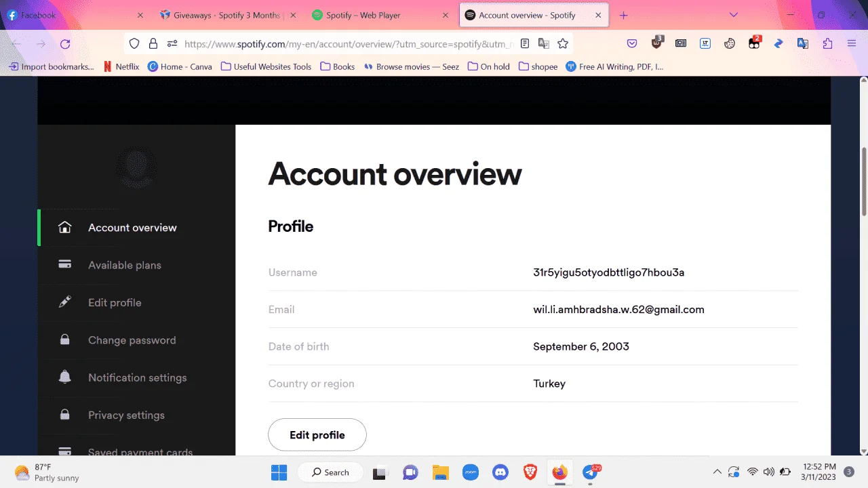This screenshot has width=868, height=488.
Task: Open Discord from the taskbar
Action: pos(500,472)
